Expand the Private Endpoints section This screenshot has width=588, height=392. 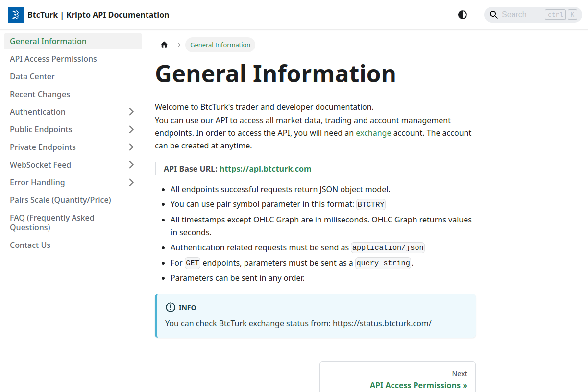coord(131,147)
